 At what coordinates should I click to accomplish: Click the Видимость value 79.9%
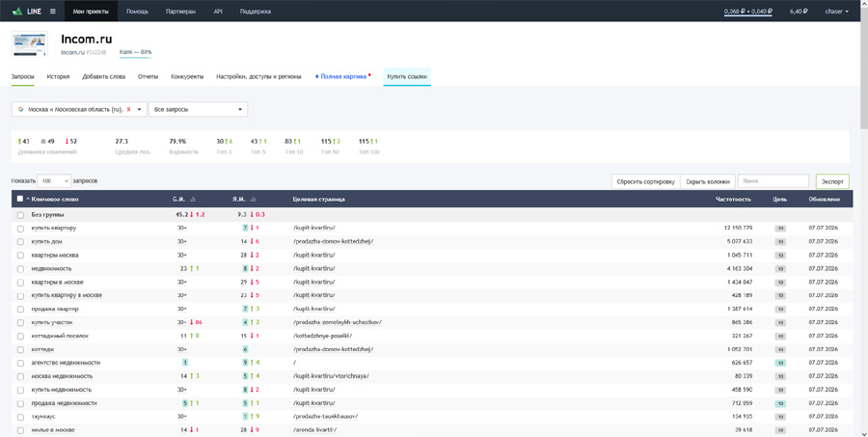point(177,141)
